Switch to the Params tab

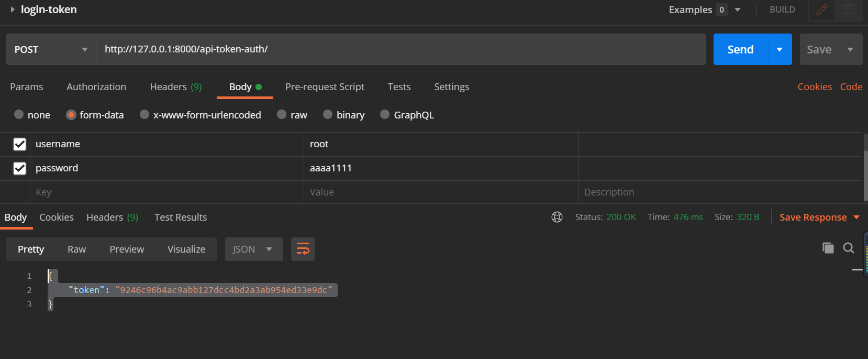coord(27,86)
